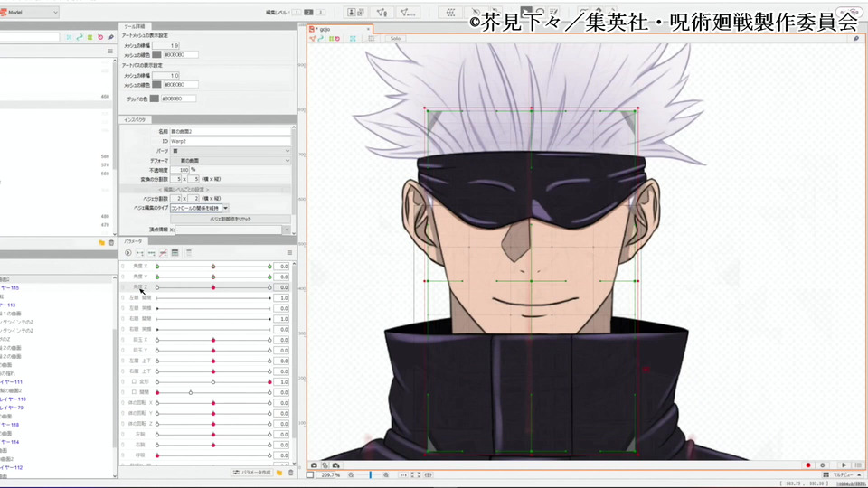Click the green deformer display icon
868x488 pixels.
coord(332,39)
